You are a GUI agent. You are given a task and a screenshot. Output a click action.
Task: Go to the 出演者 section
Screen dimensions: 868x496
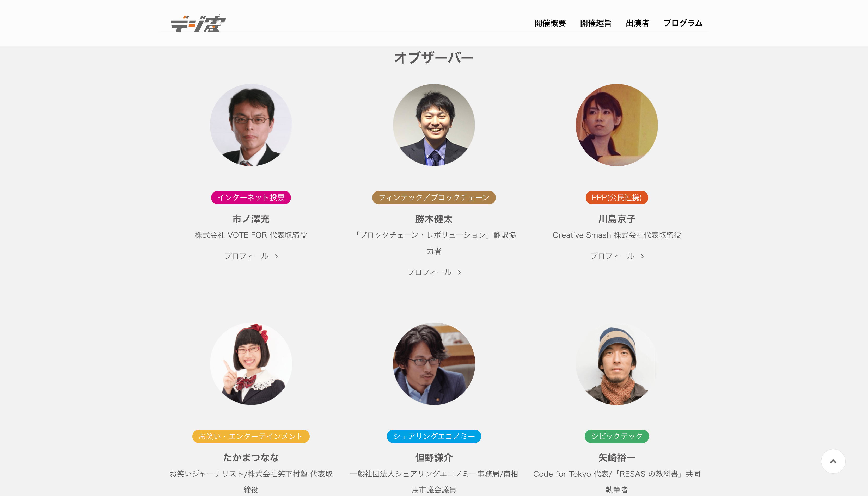(x=638, y=23)
